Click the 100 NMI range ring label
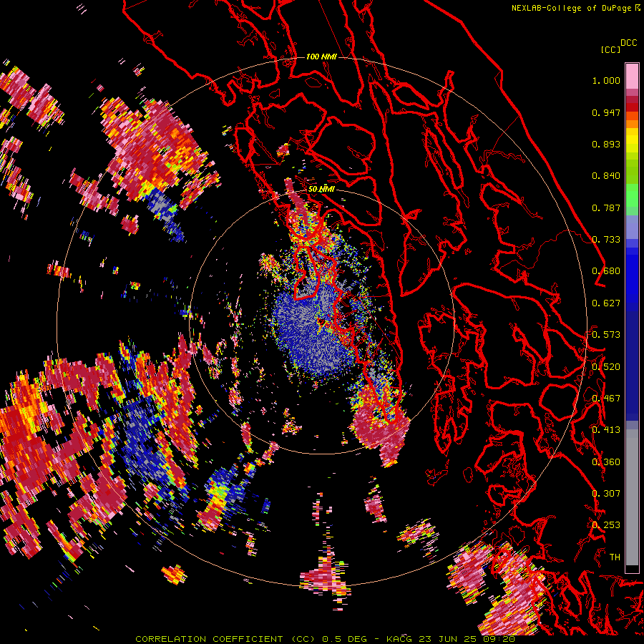This screenshot has width=644, height=644. [321, 57]
